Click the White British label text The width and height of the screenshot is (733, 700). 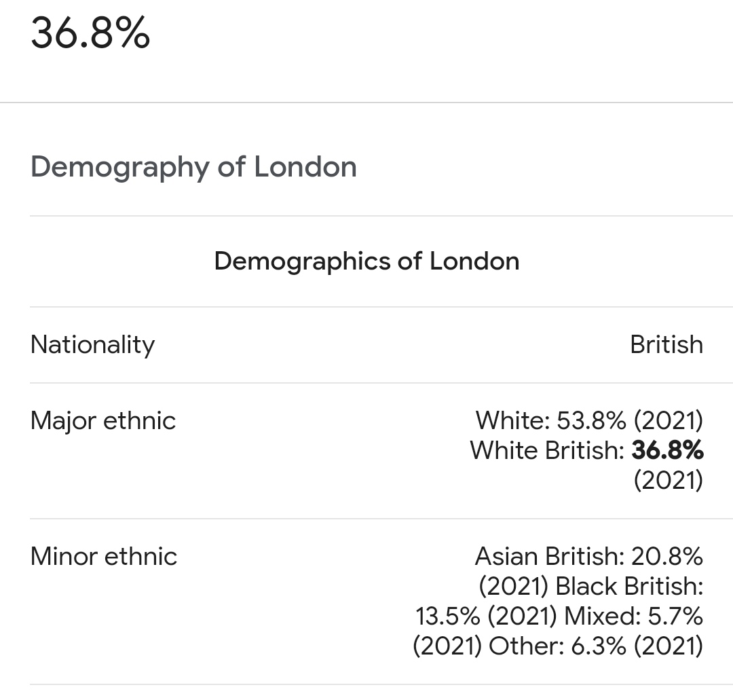click(x=546, y=450)
